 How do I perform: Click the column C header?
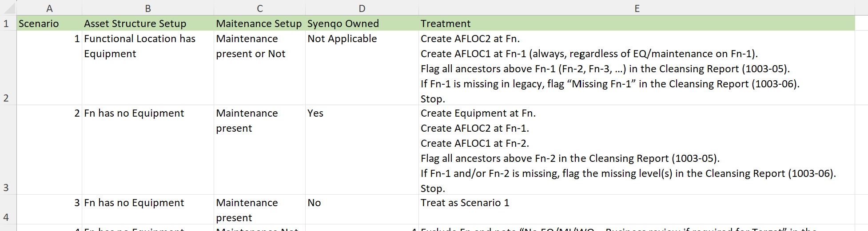coord(260,8)
